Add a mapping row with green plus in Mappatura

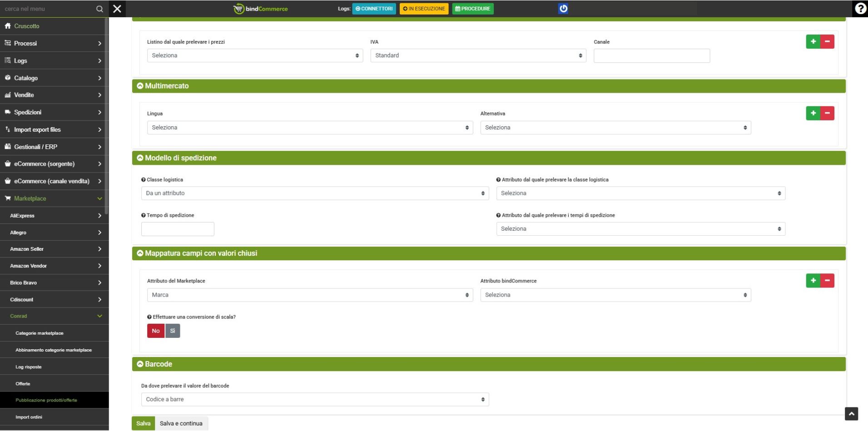813,281
